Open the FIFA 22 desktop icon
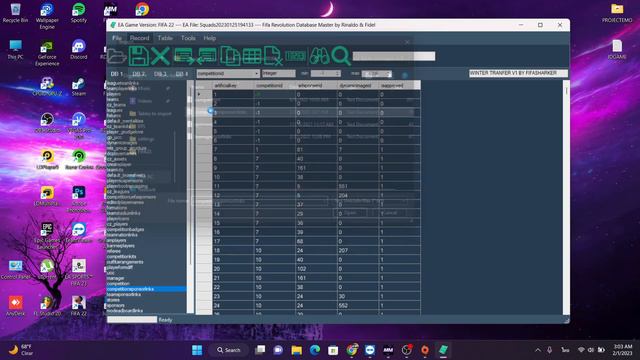Screen dimensions: 640x360 tap(79, 306)
